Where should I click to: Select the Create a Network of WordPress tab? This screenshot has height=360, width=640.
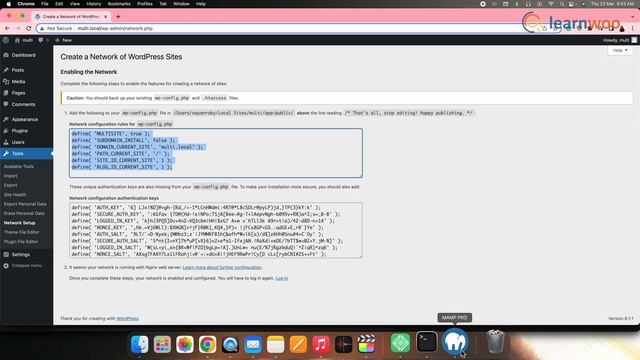coord(70,17)
